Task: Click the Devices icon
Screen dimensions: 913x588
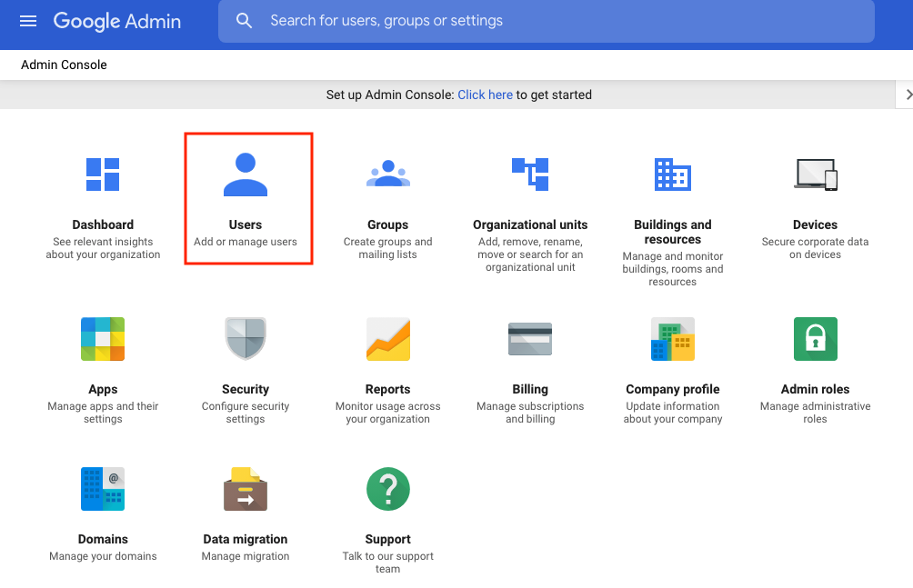Action: [x=815, y=174]
